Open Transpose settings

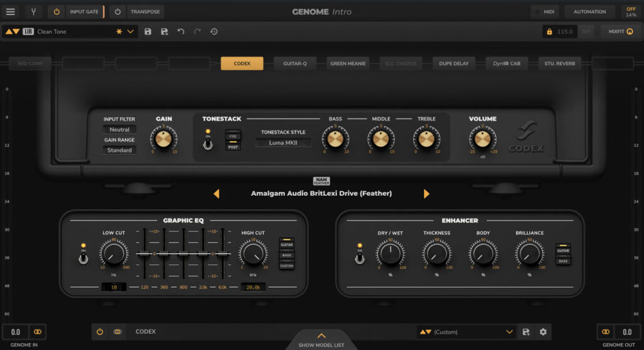coord(145,11)
